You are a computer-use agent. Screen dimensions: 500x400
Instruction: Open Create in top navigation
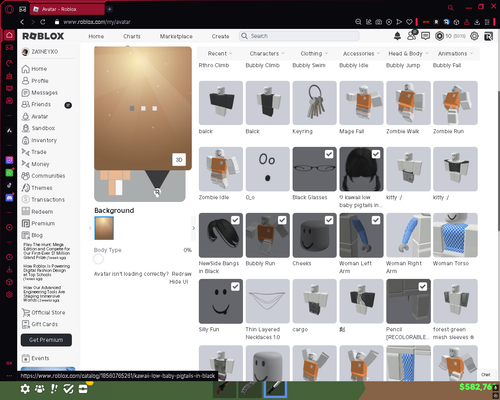(x=220, y=36)
